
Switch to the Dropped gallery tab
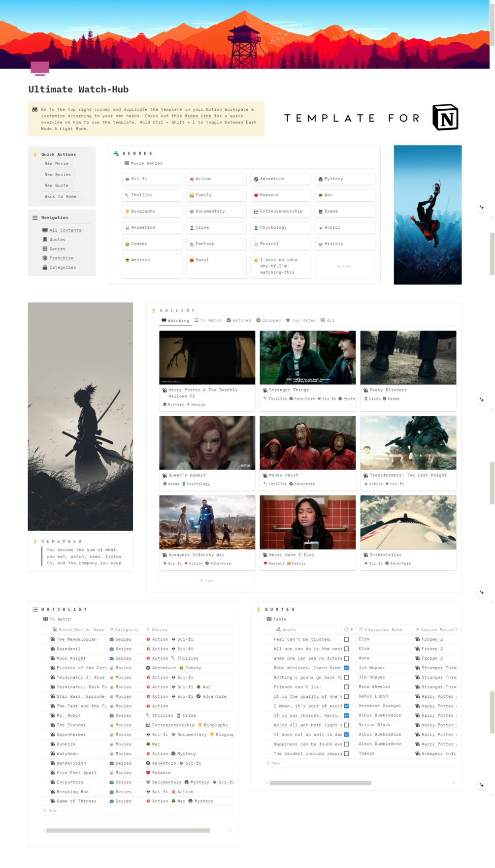tap(268, 320)
